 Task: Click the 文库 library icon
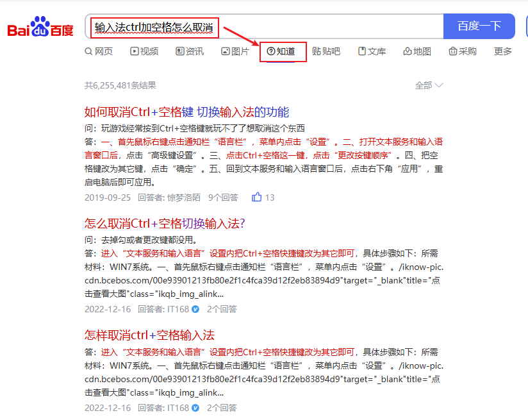[x=362, y=51]
